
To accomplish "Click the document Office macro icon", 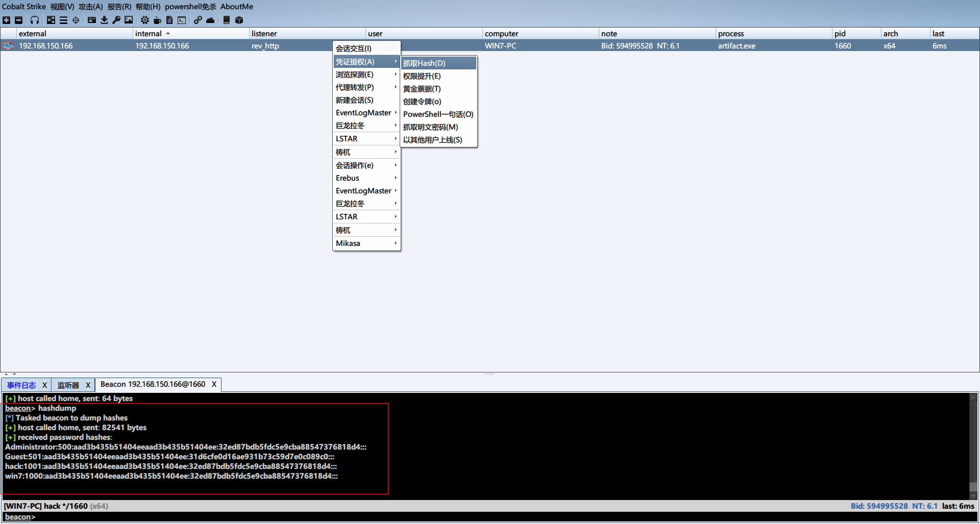I will (x=169, y=20).
